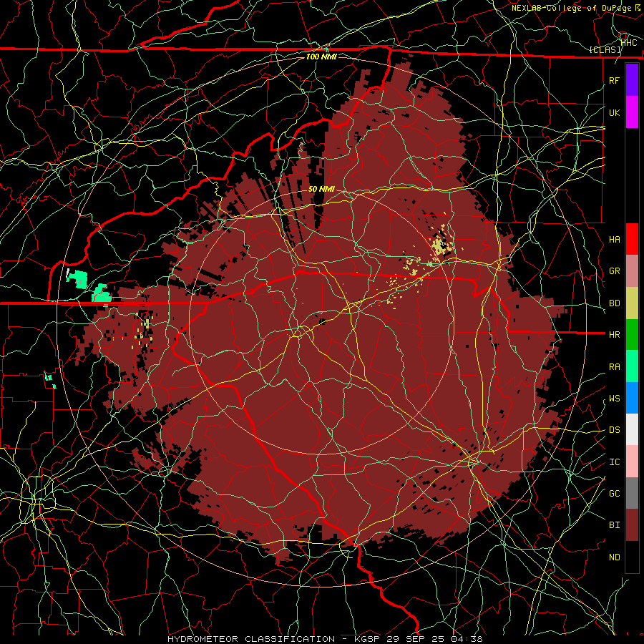This screenshot has height=644, width=644.
Task: Click the BI dark red legend swatch
Action: pos(632,525)
